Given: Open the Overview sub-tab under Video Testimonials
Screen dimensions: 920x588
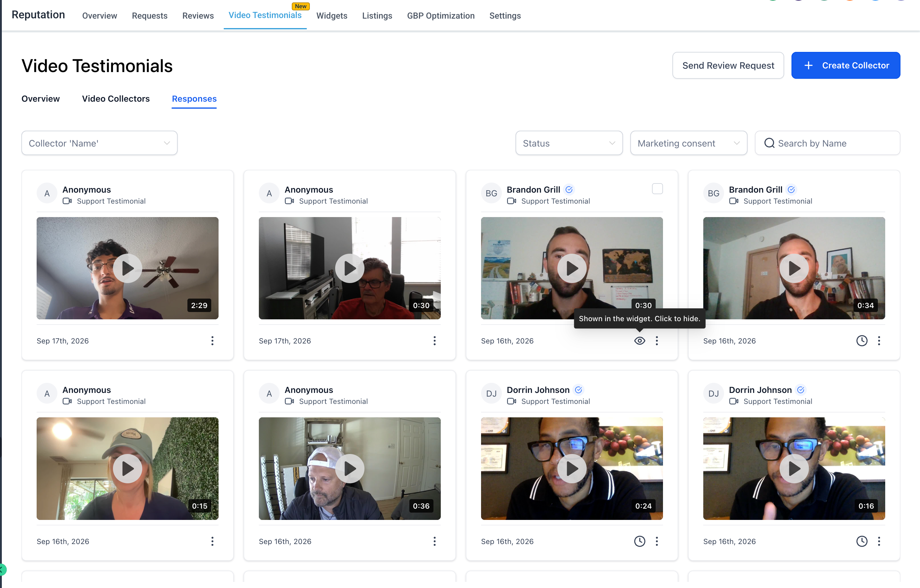Looking at the screenshot, I should [x=41, y=99].
